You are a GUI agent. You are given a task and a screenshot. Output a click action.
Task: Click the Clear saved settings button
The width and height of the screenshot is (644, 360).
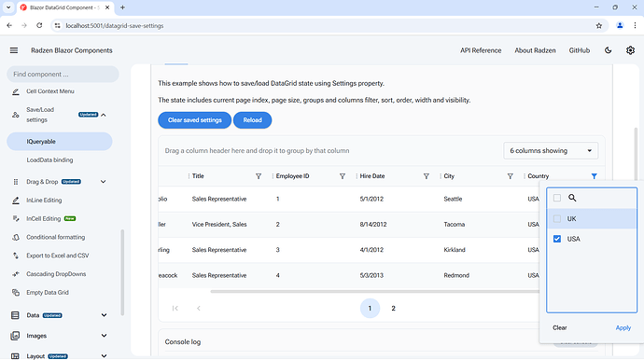tap(195, 120)
